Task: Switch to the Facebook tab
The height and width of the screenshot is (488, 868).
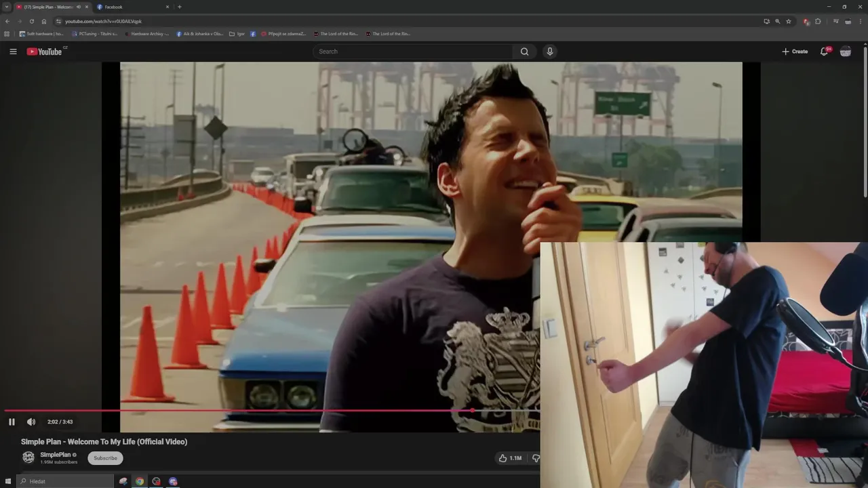Action: coord(132,7)
